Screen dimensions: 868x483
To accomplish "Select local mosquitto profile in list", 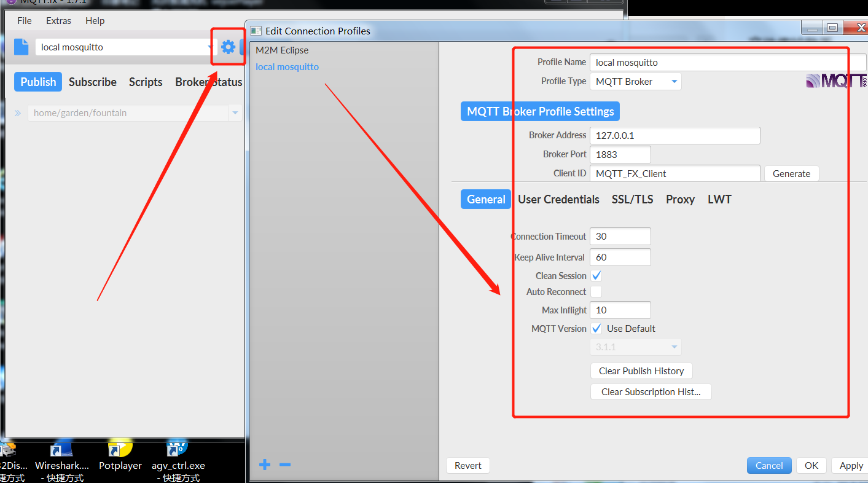I will (x=287, y=66).
